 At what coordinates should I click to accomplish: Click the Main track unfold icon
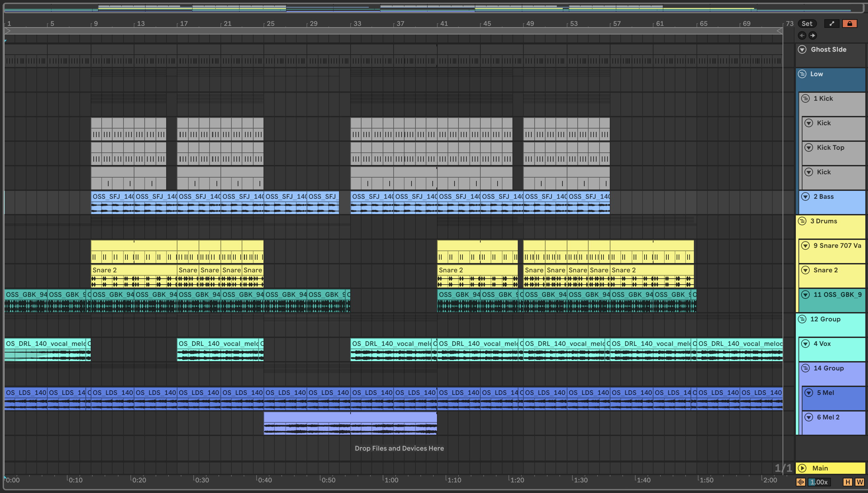[x=802, y=468]
